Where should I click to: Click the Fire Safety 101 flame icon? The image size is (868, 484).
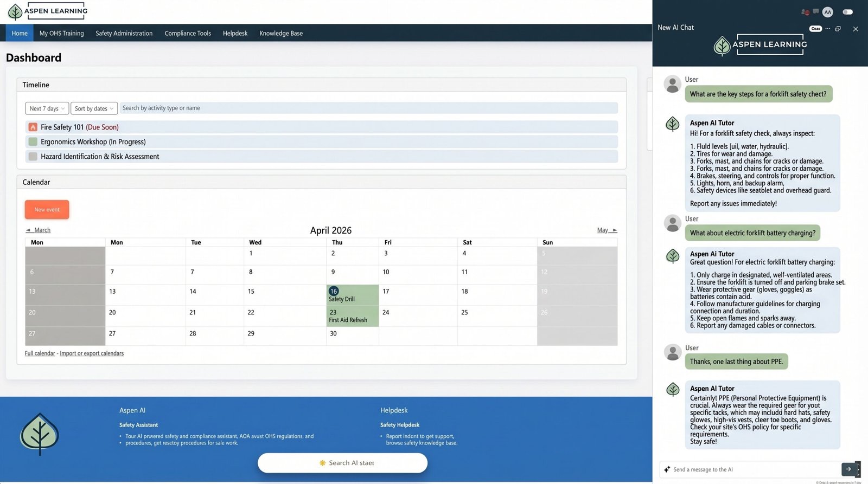pyautogui.click(x=33, y=127)
